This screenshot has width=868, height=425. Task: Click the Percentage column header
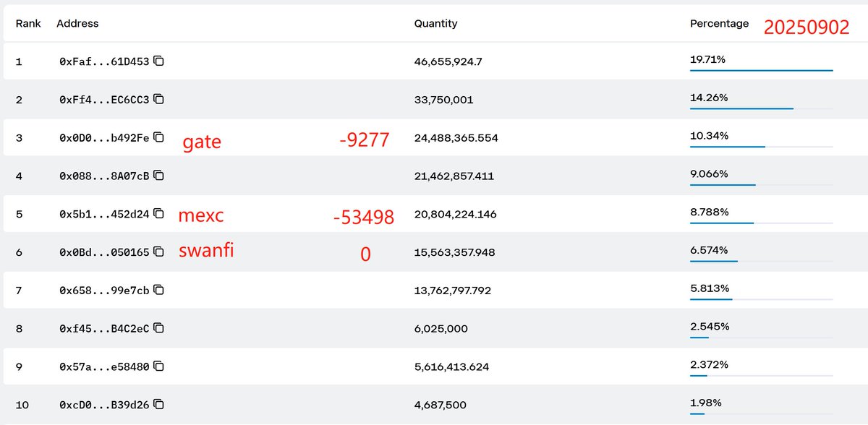click(719, 24)
